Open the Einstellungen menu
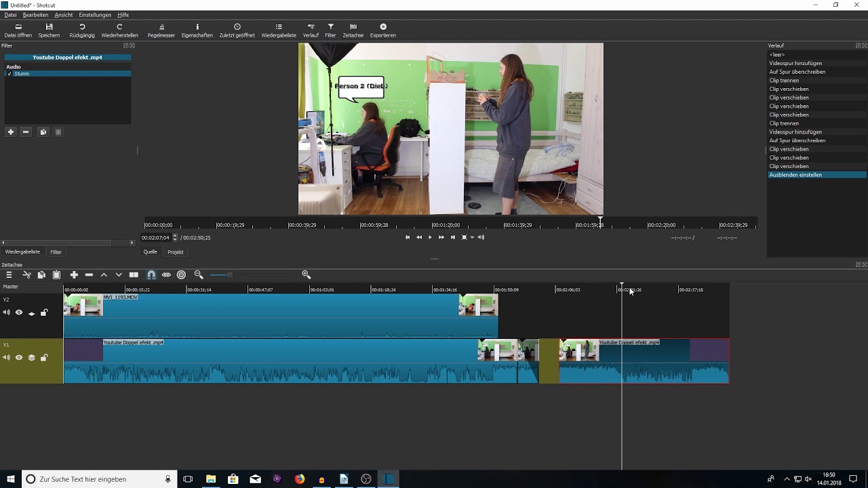 tap(95, 15)
